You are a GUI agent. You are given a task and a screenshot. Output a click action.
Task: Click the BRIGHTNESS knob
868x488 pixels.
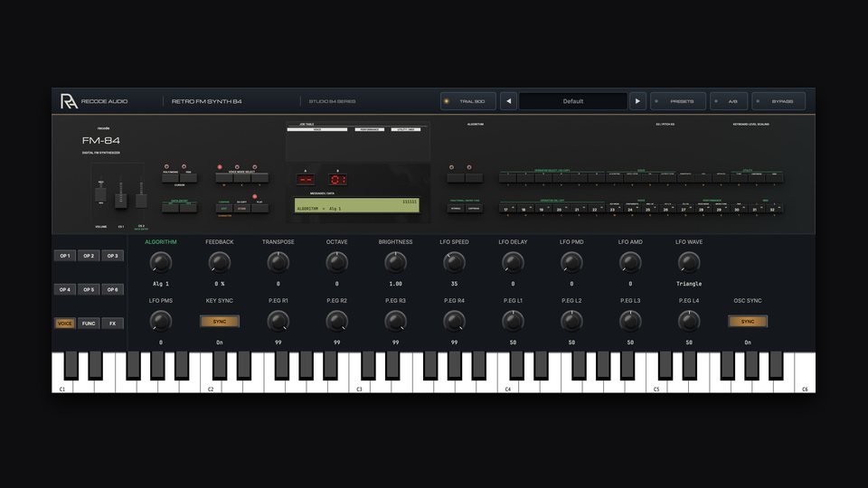(x=395, y=262)
